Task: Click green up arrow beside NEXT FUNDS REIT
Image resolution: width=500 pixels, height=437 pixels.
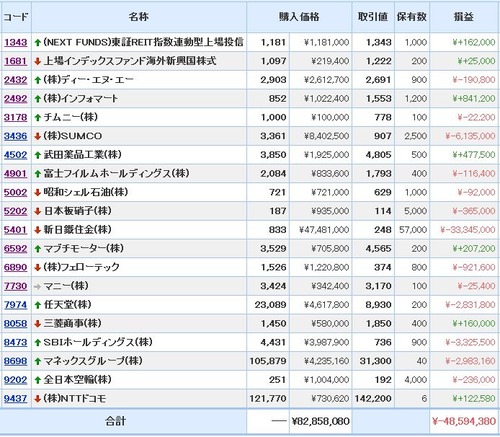Action: [38, 43]
